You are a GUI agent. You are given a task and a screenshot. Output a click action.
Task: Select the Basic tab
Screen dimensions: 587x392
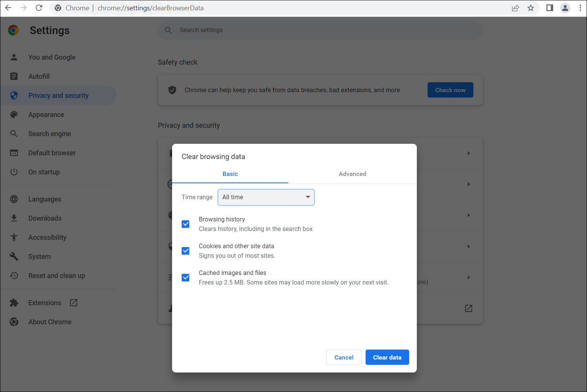230,174
